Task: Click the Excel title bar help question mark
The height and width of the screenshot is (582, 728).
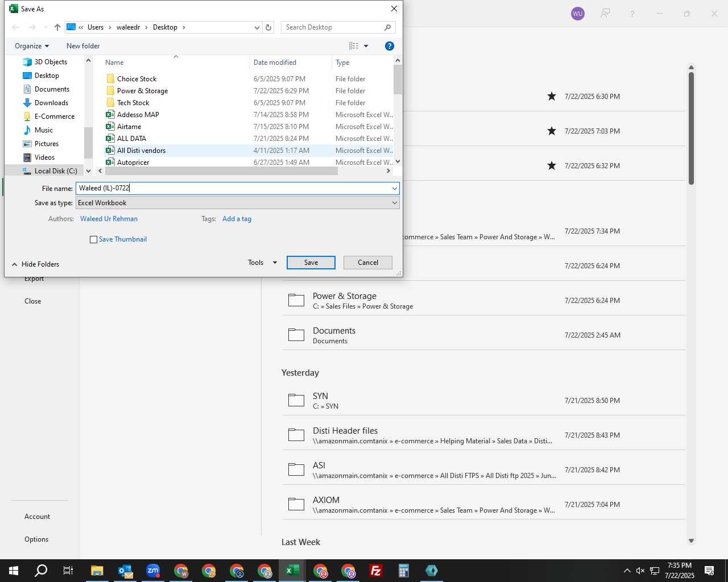Action: pos(632,14)
